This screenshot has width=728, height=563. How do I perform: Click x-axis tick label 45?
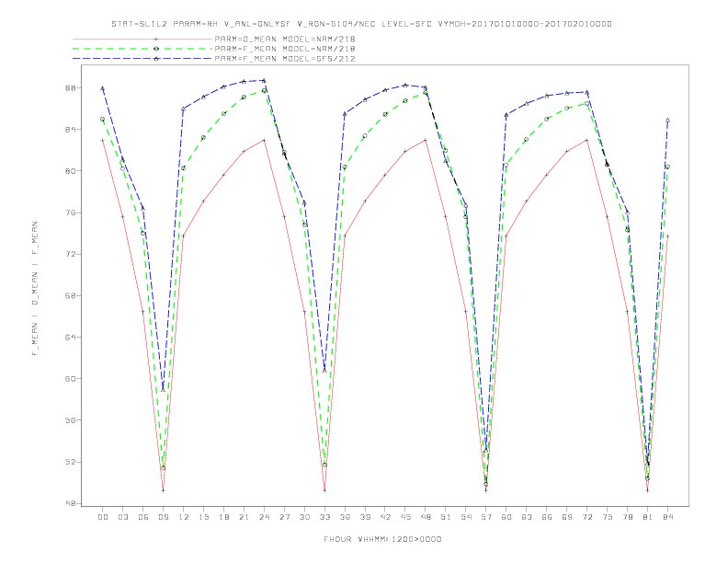(405, 517)
